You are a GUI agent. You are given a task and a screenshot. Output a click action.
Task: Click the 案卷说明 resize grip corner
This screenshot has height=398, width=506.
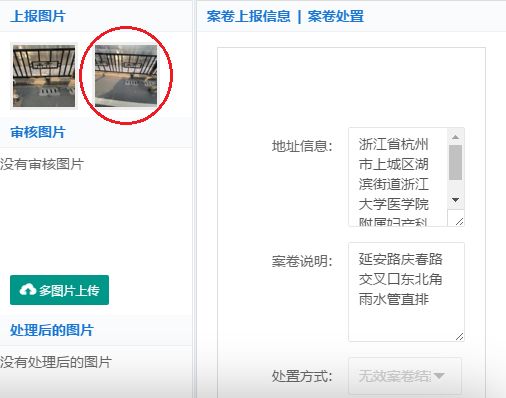(459, 337)
